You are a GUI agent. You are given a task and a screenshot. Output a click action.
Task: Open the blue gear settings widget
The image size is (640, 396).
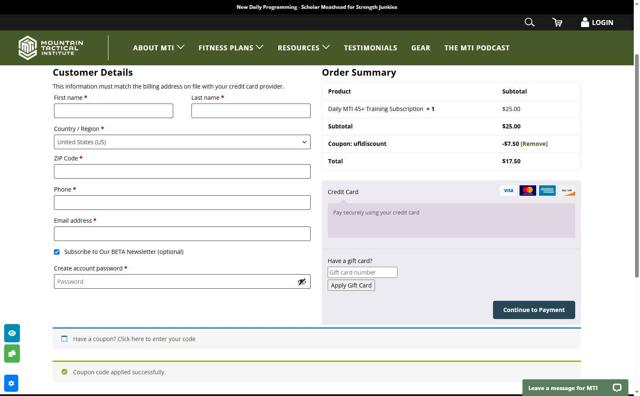[x=11, y=383]
